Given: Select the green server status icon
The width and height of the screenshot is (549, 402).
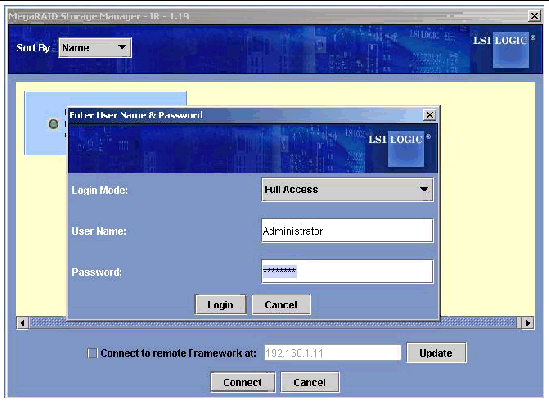Looking at the screenshot, I should click(53, 124).
